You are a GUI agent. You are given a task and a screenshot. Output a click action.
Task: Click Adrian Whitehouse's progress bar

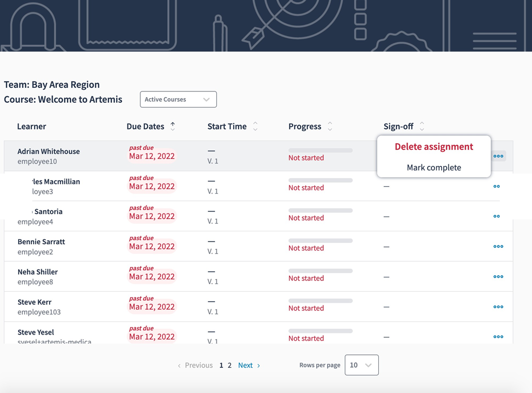[320, 151]
